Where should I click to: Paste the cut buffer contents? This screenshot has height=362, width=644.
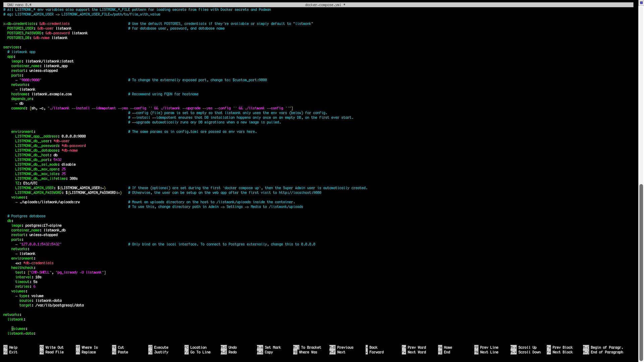tap(122, 352)
